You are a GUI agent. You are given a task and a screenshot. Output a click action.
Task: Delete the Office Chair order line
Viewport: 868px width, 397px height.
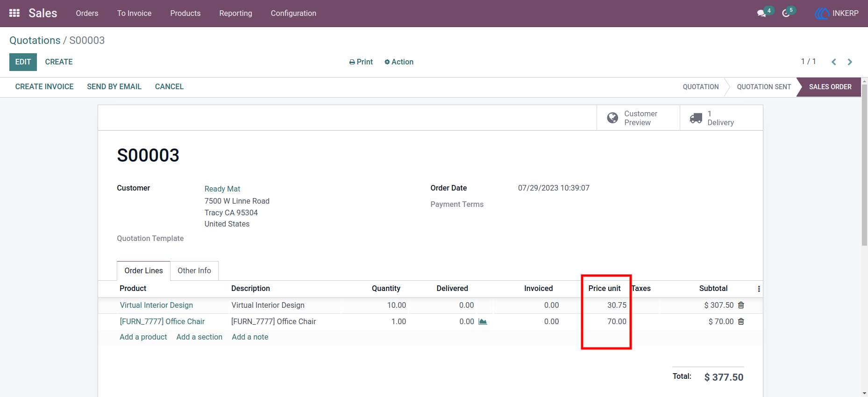741,321
